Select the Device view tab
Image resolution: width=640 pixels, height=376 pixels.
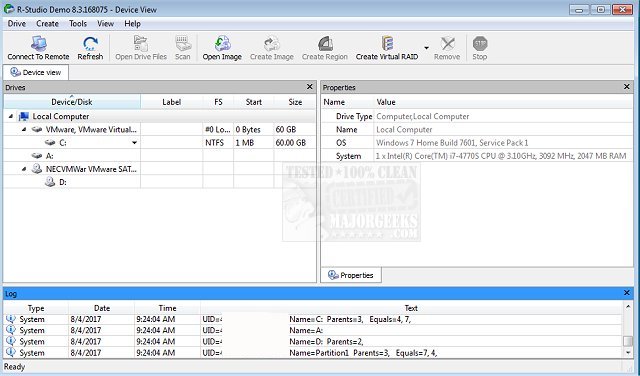(36, 72)
